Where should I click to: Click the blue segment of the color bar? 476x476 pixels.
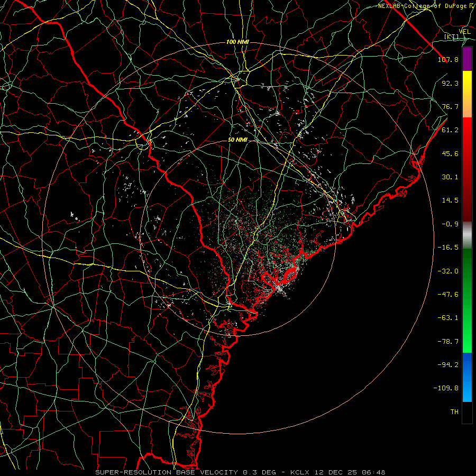point(467,377)
